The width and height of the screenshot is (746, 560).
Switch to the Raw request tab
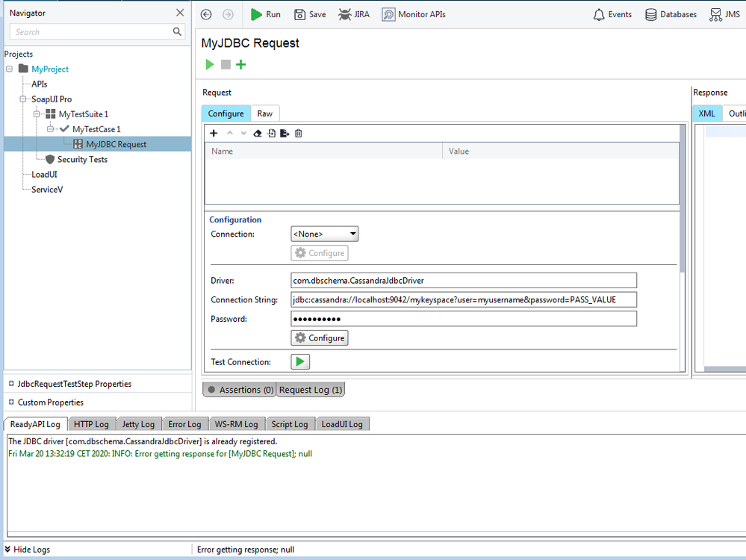[265, 113]
